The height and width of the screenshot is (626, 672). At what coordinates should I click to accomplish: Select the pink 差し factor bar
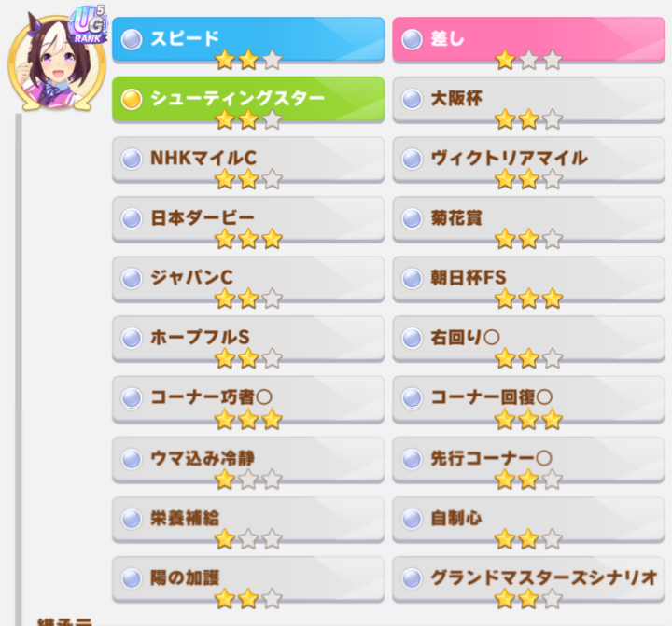[528, 39]
